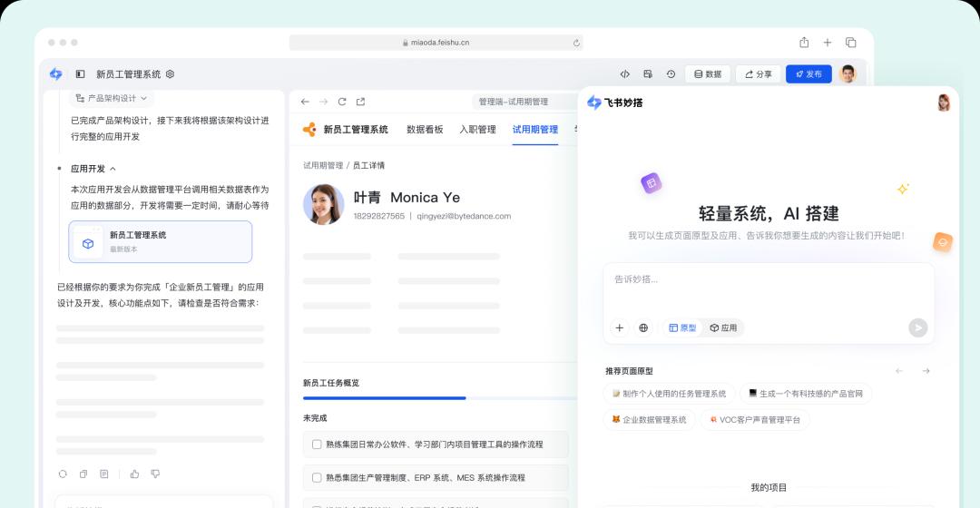The height and width of the screenshot is (508, 980).
Task: Click the note icon below chat response
Action: [103, 474]
